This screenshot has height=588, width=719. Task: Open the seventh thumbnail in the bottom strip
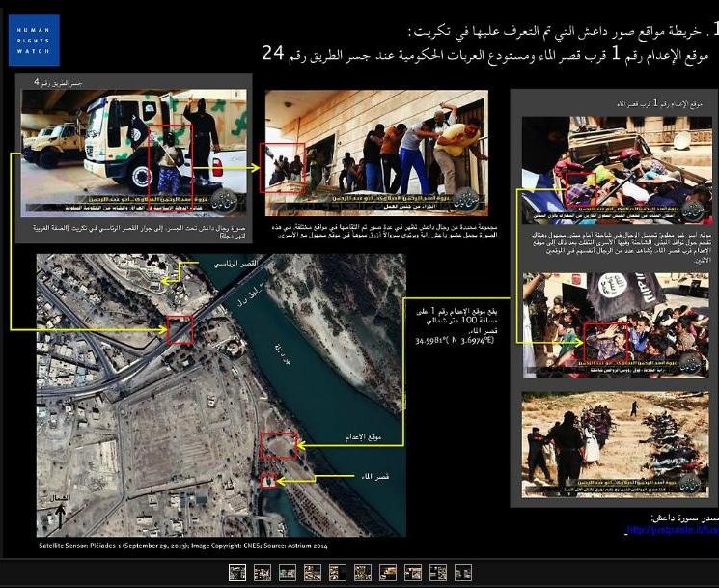(x=388, y=573)
